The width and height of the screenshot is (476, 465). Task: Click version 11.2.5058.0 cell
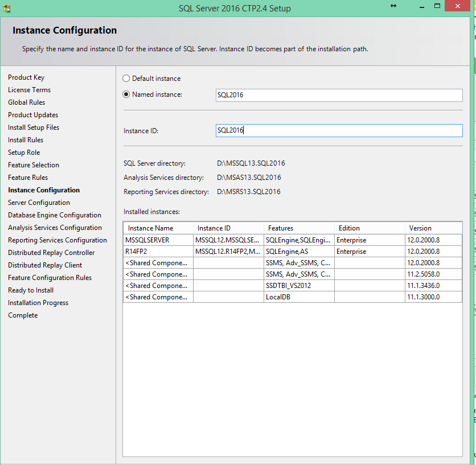coord(433,274)
